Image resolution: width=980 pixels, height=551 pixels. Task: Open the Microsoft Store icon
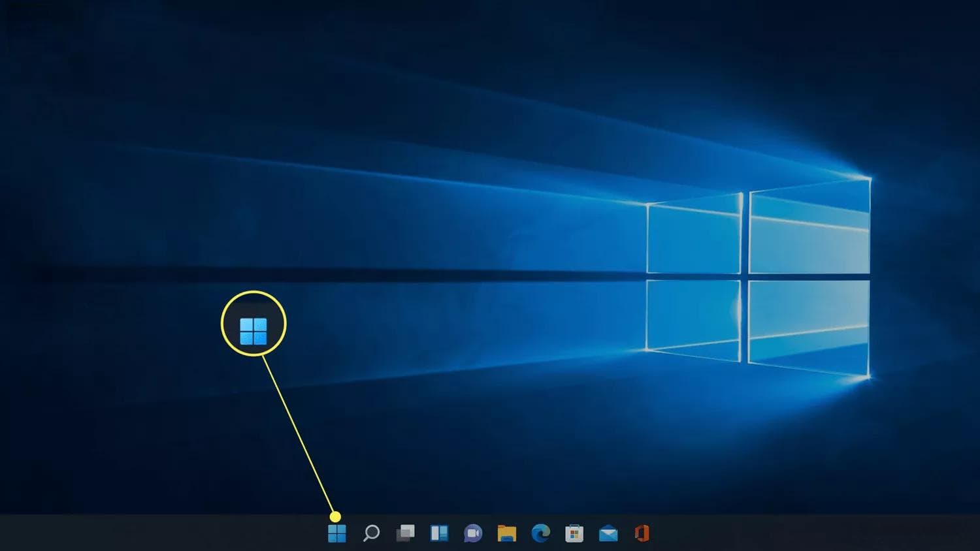574,533
